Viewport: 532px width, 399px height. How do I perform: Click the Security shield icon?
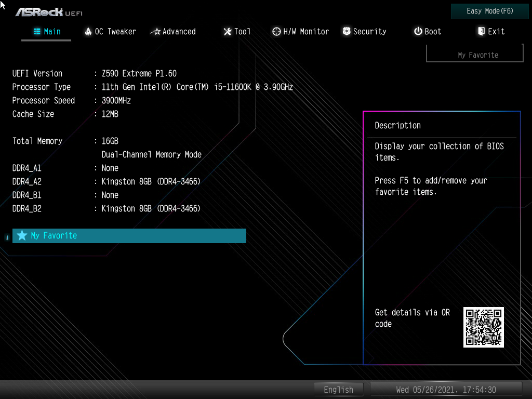(x=346, y=31)
